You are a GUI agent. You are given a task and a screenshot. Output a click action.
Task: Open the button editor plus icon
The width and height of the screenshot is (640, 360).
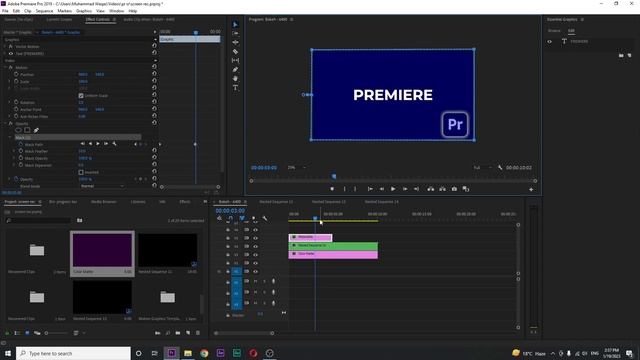coord(531,189)
